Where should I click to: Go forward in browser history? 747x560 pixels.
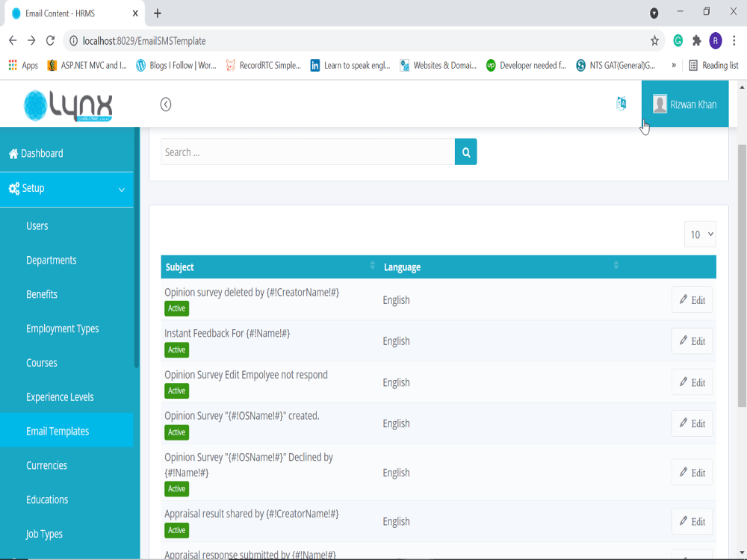[x=31, y=41]
